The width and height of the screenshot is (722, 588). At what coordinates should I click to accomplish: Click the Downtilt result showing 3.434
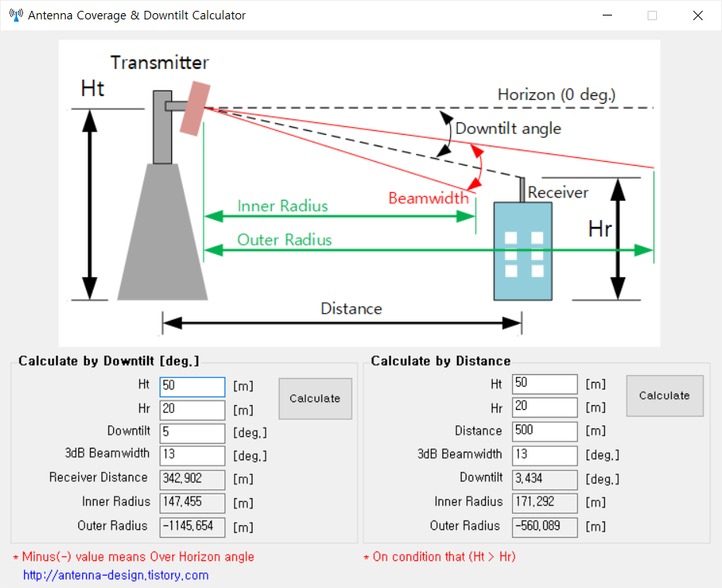click(545, 480)
